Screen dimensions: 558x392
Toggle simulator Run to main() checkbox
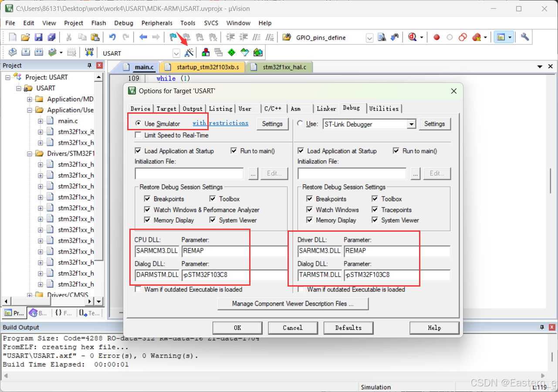click(234, 151)
